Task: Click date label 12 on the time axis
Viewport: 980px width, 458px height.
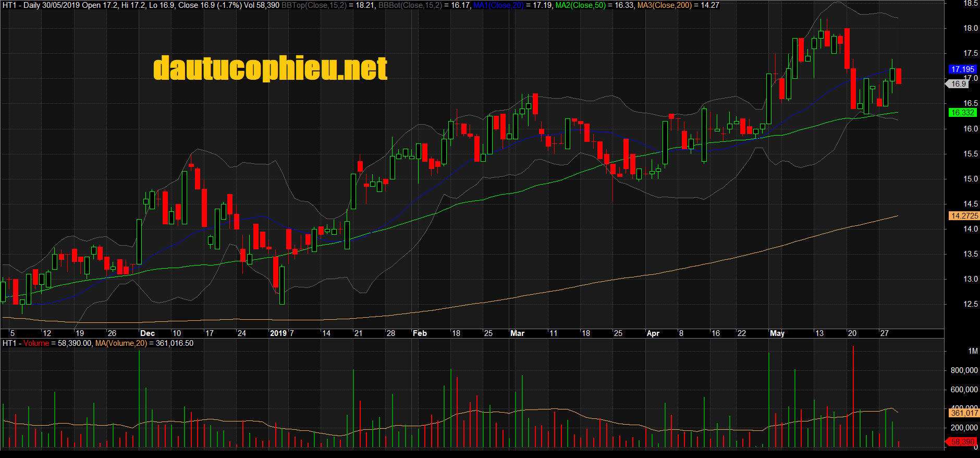Action: point(47,333)
